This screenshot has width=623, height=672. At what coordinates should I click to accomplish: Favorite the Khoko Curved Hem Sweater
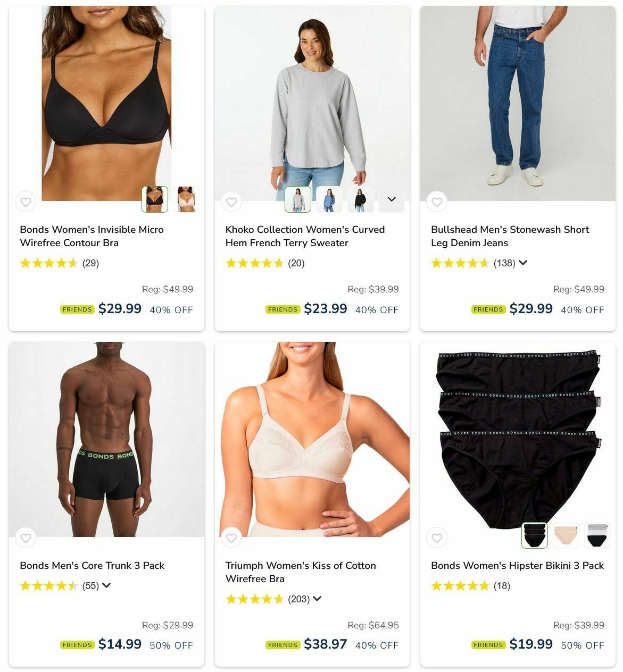pyautogui.click(x=231, y=202)
